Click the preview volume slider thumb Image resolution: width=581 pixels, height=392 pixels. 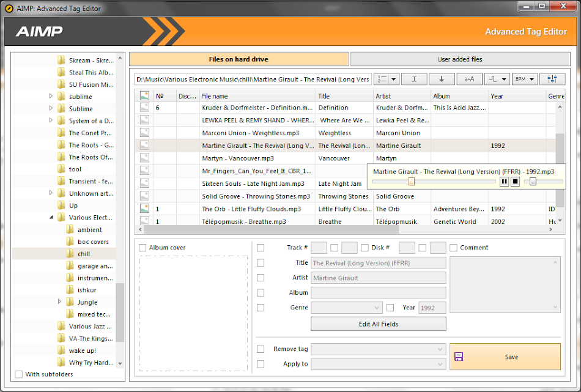tap(533, 182)
